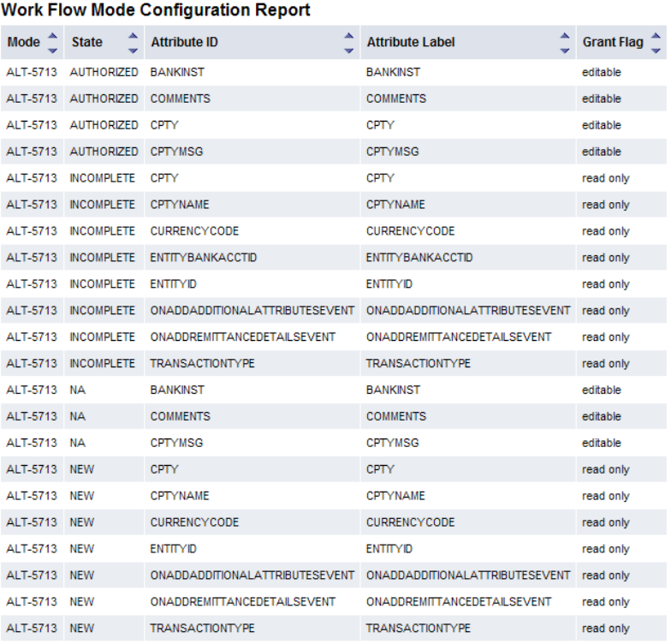Click State column's ascending sort arrow

[x=132, y=36]
